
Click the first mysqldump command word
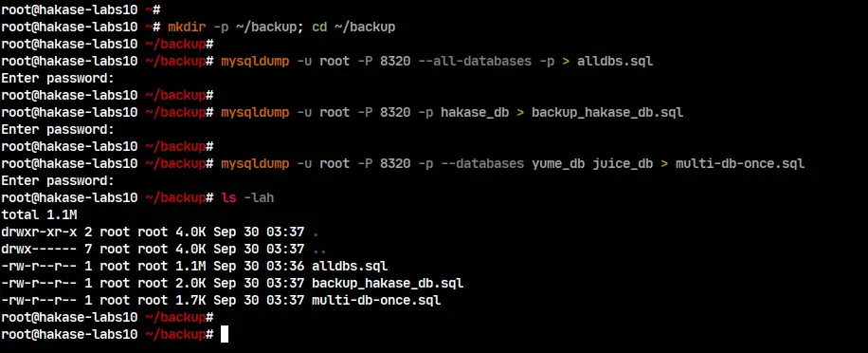pos(255,61)
